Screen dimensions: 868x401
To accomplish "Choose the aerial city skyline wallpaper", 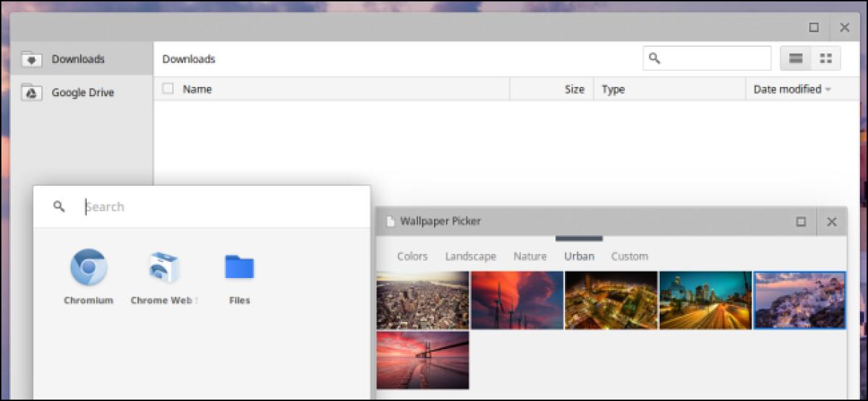I will point(422,300).
